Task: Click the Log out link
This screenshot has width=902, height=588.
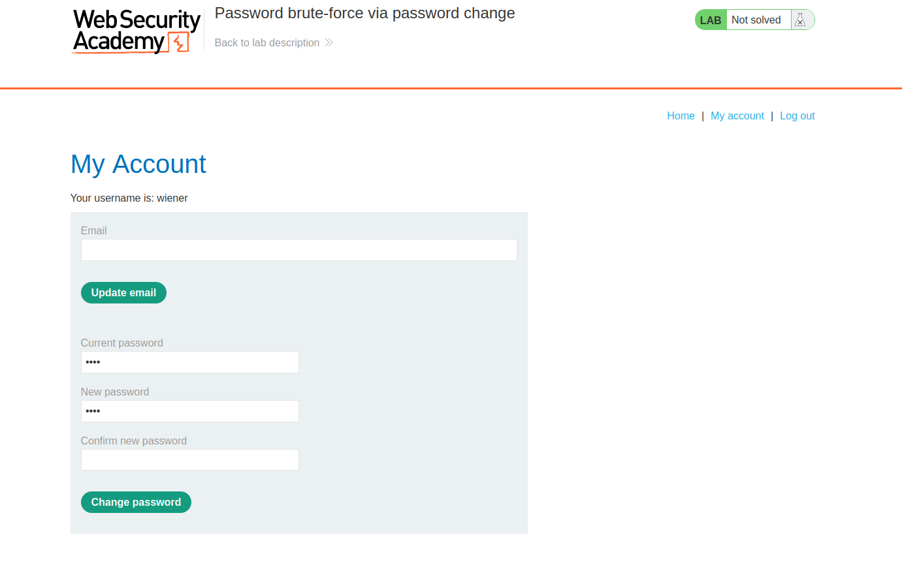Action: click(x=797, y=116)
